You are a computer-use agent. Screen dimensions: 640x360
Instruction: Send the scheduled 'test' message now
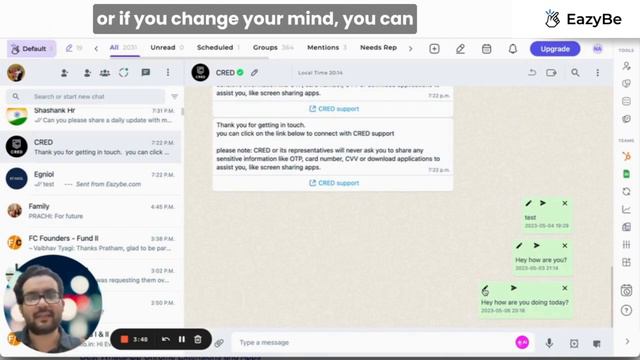point(543,203)
